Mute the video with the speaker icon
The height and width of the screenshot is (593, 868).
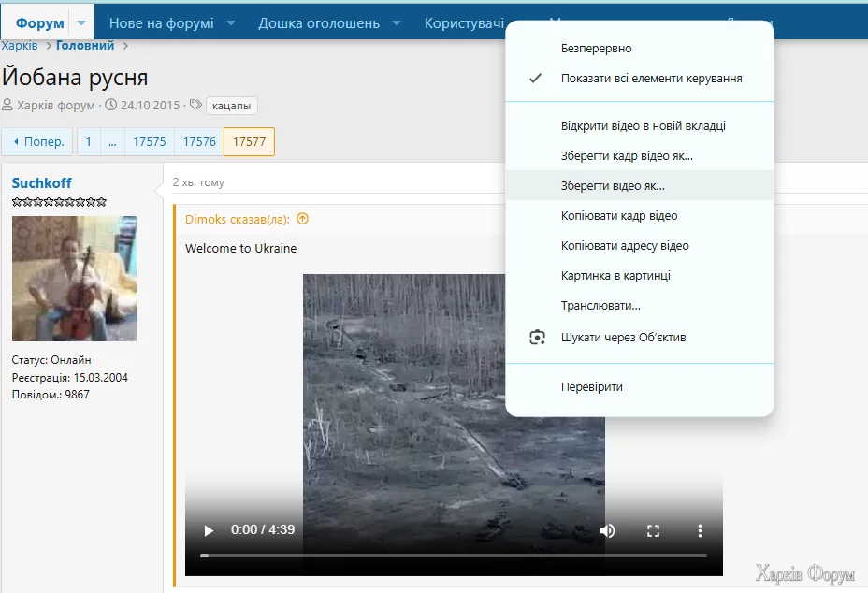607,530
